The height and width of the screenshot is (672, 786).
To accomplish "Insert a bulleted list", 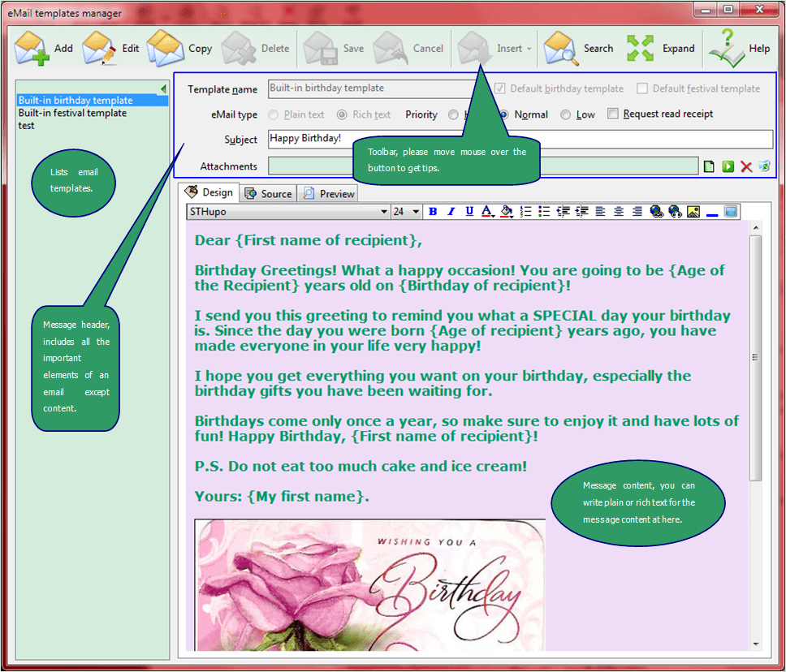I will [x=544, y=212].
